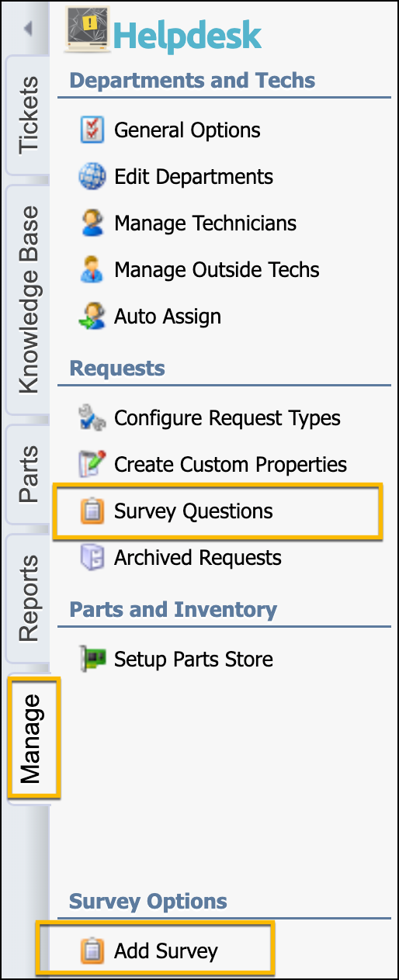Click the Add Survey clipboard icon
This screenshot has height=980, width=399.
pyautogui.click(x=92, y=951)
